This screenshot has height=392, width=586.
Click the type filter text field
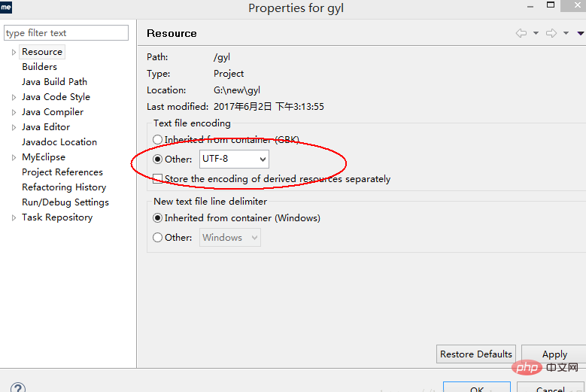66,33
